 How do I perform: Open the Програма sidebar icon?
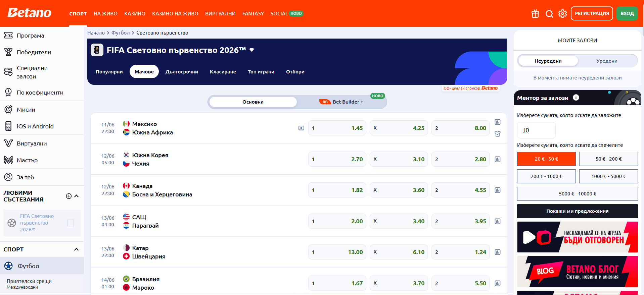click(x=8, y=35)
